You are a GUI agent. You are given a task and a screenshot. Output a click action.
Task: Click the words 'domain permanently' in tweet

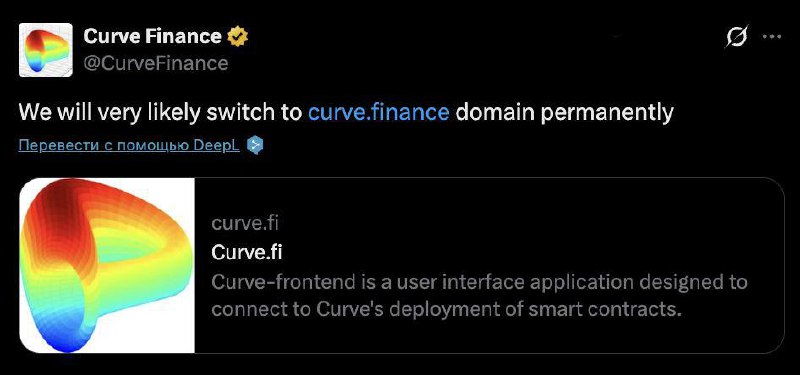(x=564, y=113)
